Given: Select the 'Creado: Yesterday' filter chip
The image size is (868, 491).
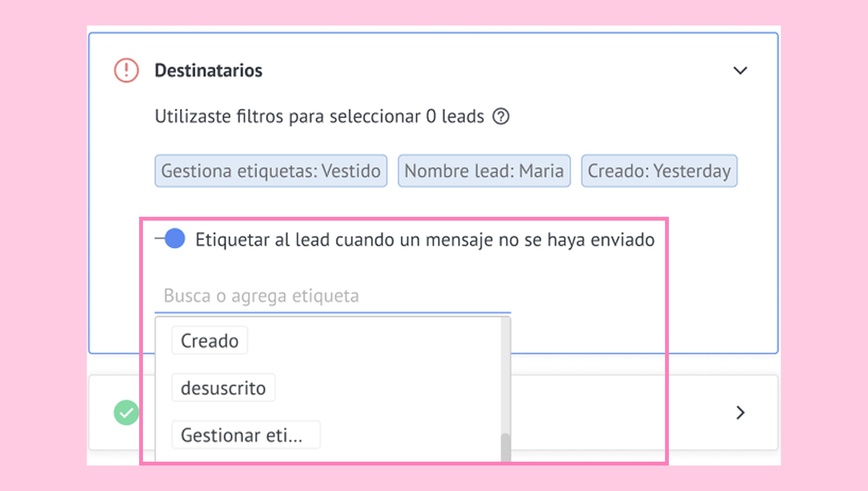Looking at the screenshot, I should (x=659, y=171).
